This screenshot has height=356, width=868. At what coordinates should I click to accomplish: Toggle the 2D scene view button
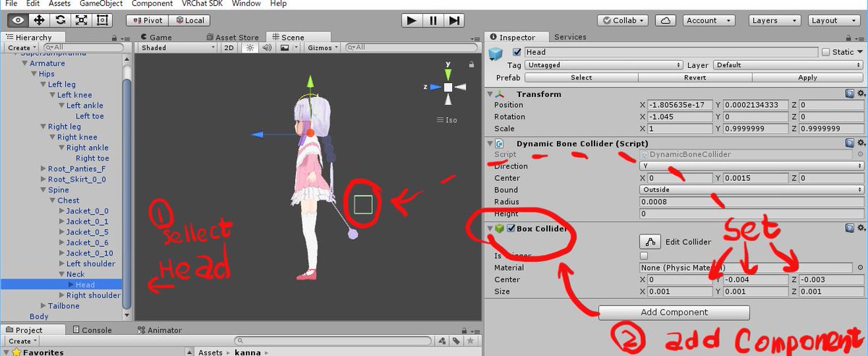(229, 48)
